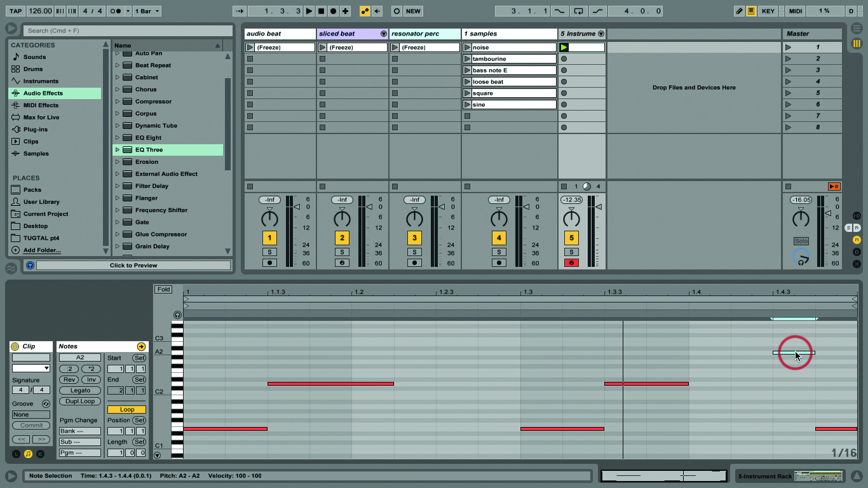This screenshot has width=868, height=488.
Task: Activate the arrangement loop switch in the transport
Action: point(579,11)
